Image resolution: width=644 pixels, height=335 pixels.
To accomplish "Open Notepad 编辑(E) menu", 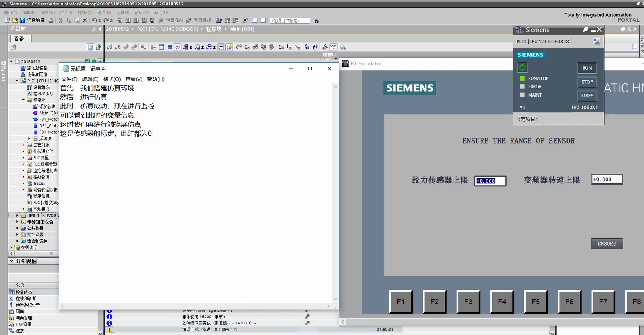I will [x=90, y=79].
